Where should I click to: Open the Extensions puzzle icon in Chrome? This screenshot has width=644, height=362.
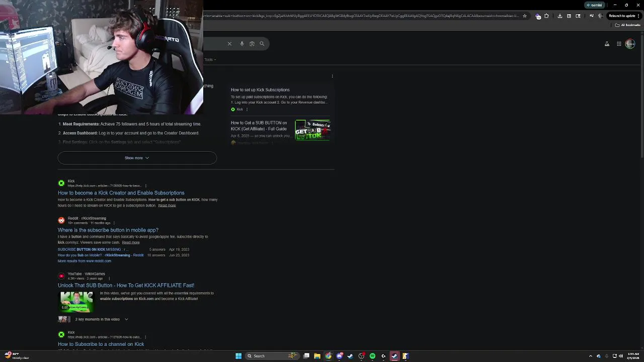(x=546, y=16)
